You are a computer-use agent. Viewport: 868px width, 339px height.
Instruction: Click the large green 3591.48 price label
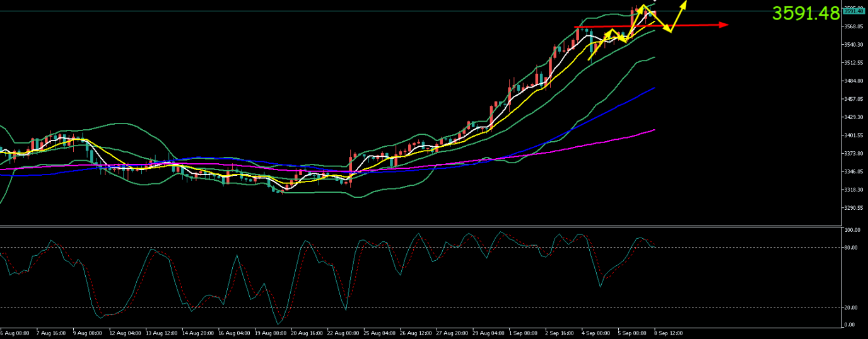[x=806, y=13]
